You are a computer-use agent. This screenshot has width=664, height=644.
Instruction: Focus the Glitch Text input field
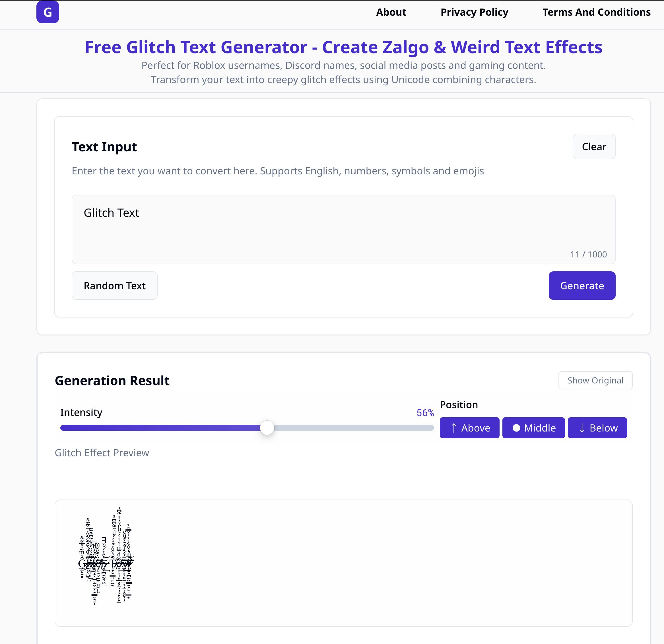tap(343, 229)
